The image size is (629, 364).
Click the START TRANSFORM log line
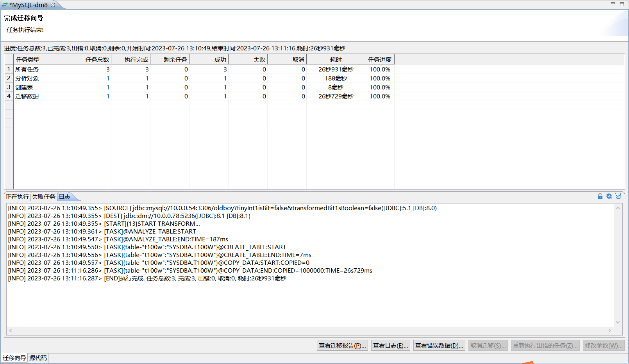[x=104, y=224]
